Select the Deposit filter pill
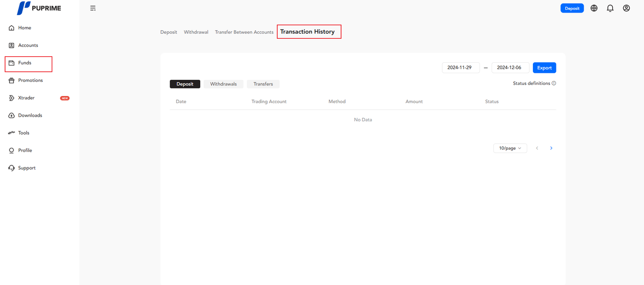The height and width of the screenshot is (285, 644). (x=185, y=84)
